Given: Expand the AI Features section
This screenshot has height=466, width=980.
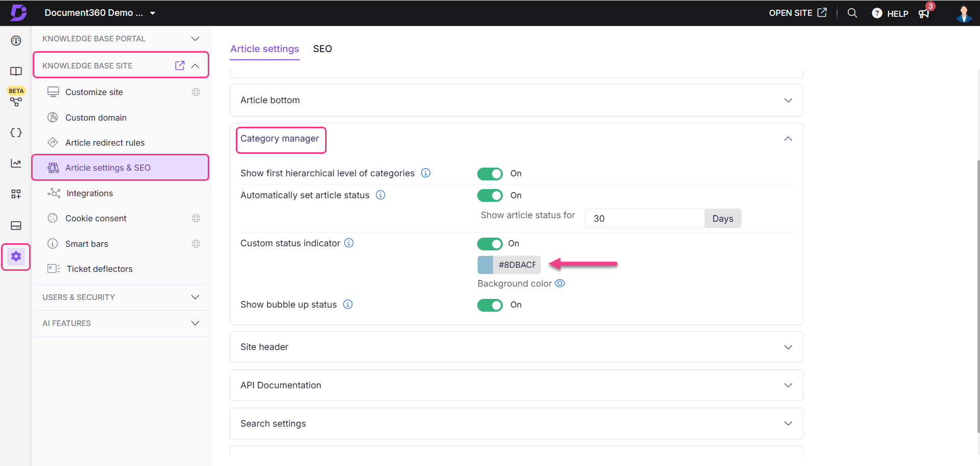Looking at the screenshot, I should 195,323.
